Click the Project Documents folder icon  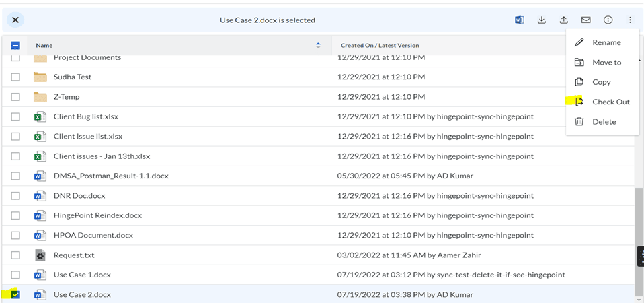[40, 58]
